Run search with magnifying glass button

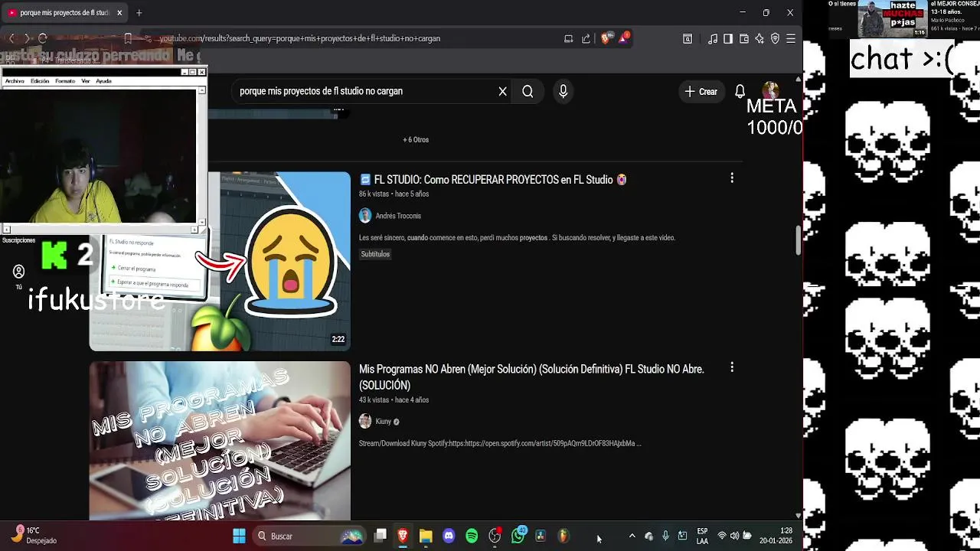pyautogui.click(x=528, y=91)
